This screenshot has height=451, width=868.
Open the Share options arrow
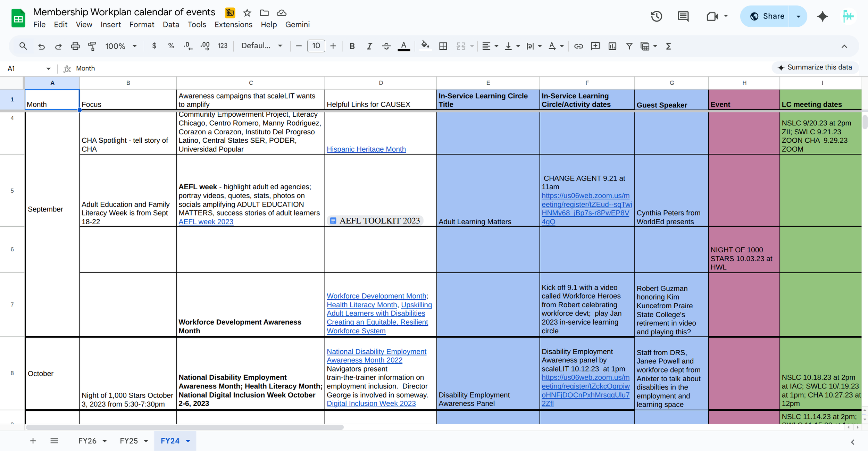(798, 16)
